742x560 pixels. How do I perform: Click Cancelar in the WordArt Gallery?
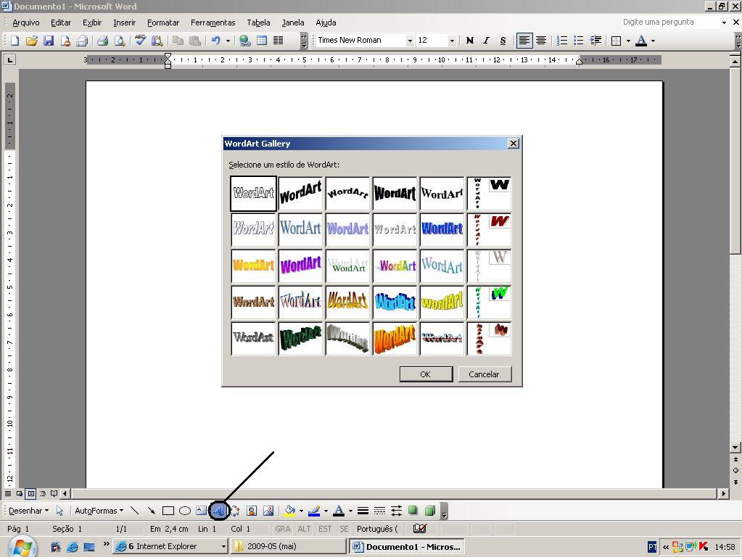click(485, 374)
